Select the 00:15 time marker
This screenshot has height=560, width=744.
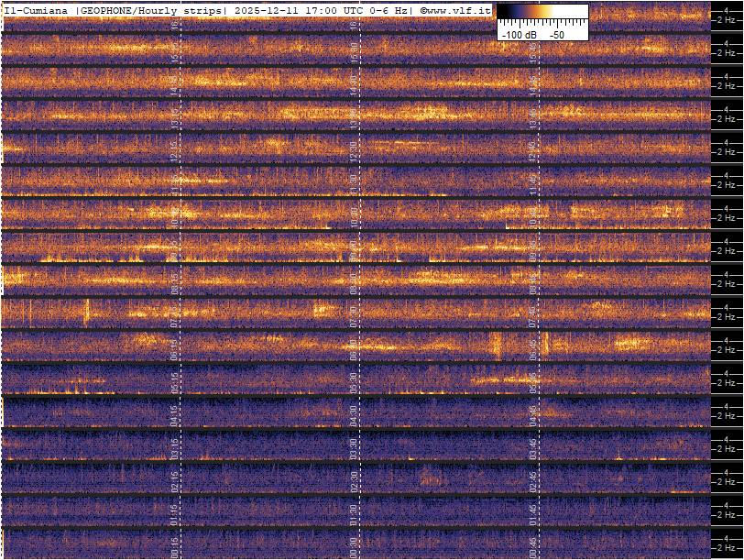[x=175, y=545]
